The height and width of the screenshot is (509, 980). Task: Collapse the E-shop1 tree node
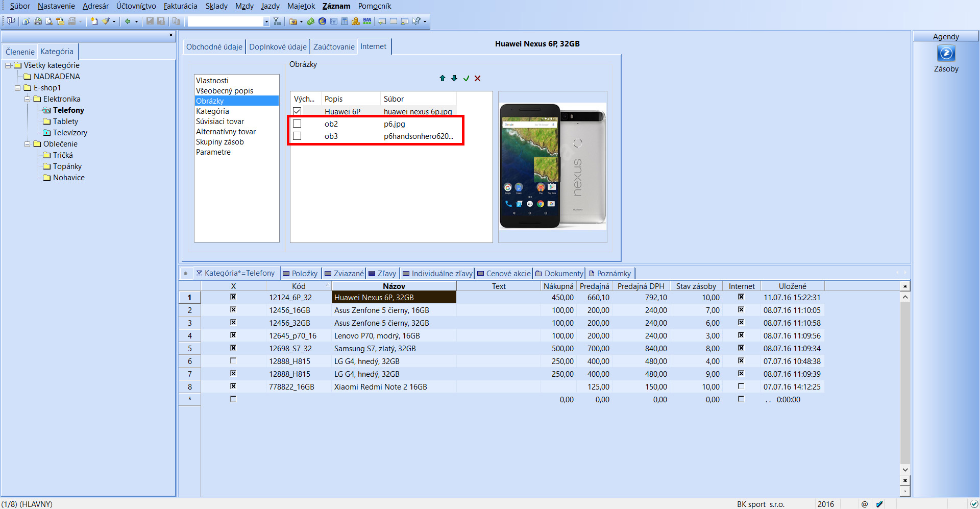pyautogui.click(x=18, y=88)
